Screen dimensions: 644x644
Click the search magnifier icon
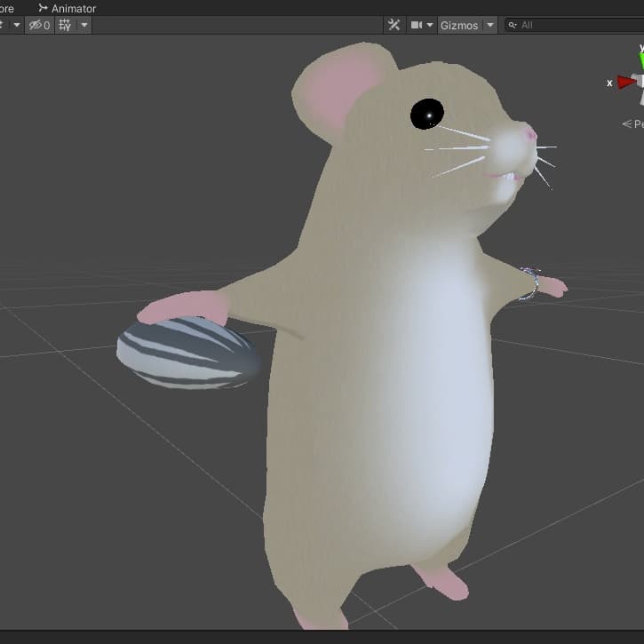(x=513, y=25)
